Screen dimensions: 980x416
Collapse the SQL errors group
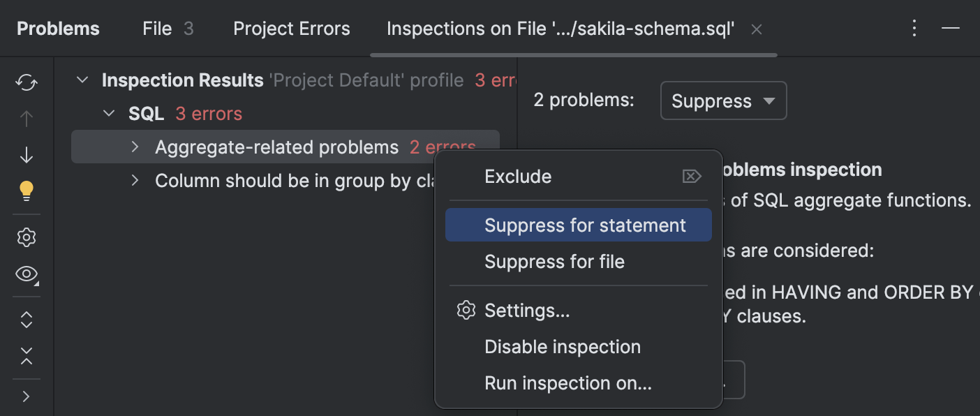point(110,112)
